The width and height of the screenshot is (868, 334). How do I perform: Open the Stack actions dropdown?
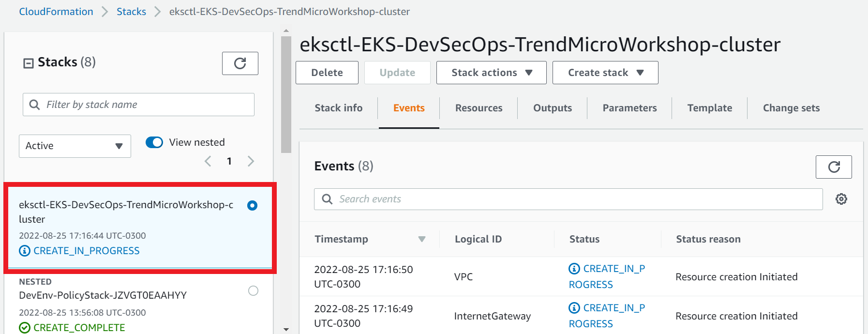click(x=492, y=73)
